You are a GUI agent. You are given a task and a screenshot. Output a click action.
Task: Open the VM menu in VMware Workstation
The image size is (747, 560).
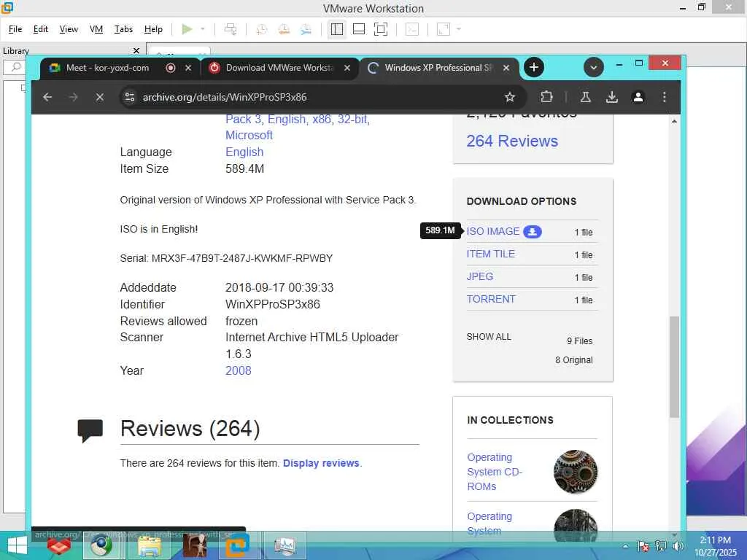[x=96, y=29]
